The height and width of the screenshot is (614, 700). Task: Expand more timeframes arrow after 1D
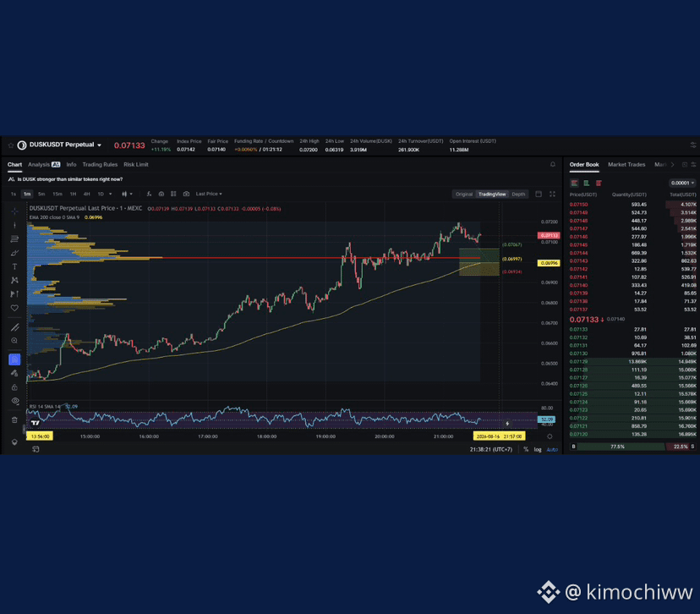[x=110, y=194]
